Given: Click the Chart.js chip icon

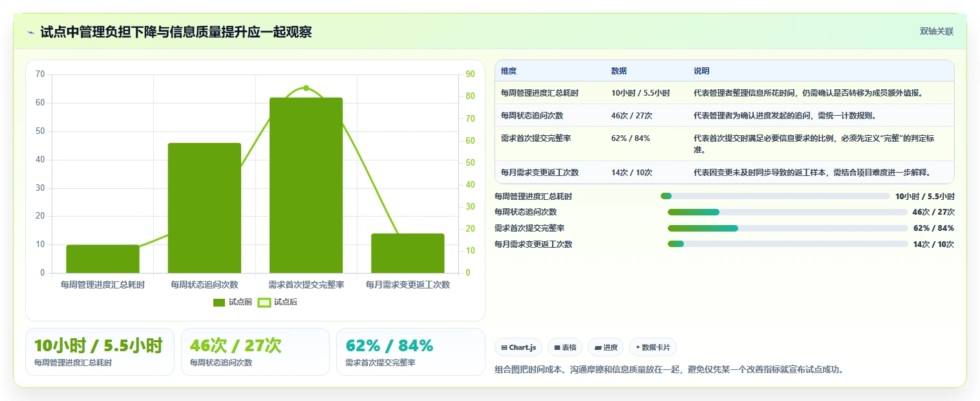Looking at the screenshot, I should [x=504, y=348].
